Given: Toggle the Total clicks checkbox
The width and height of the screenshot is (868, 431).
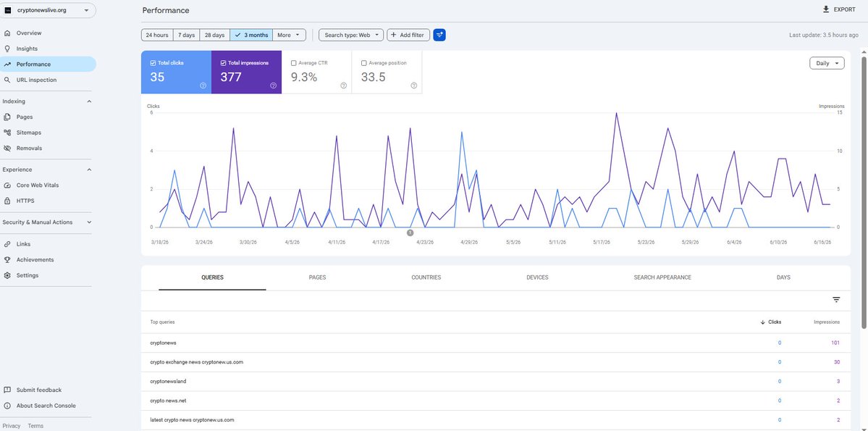Looking at the screenshot, I should 153,63.
